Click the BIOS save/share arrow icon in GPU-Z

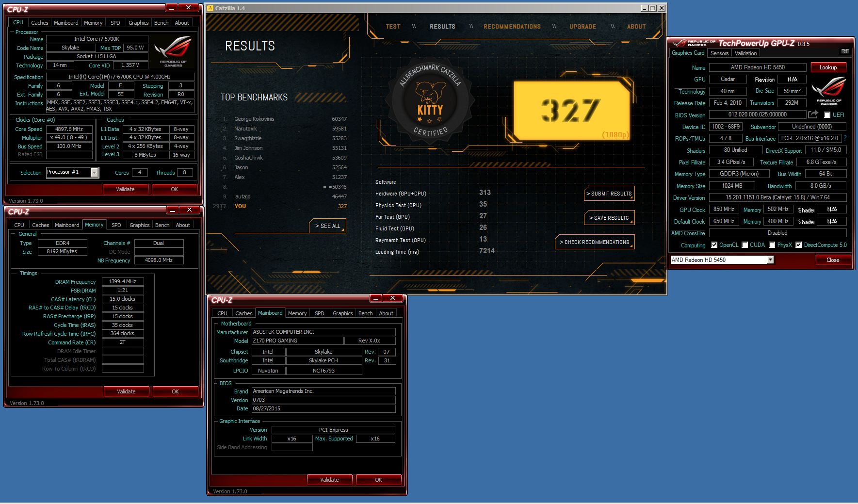coord(813,114)
